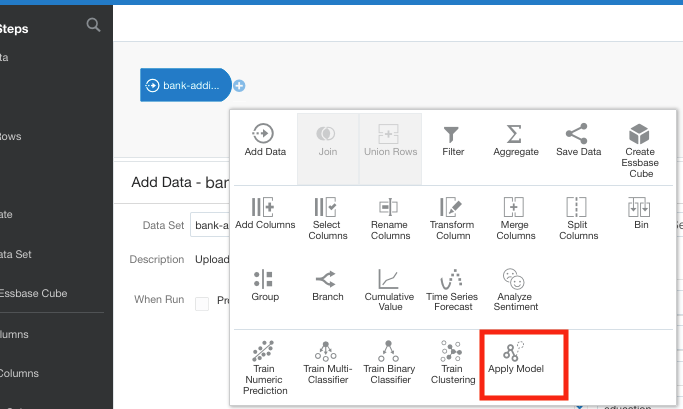Select the Filter step icon
This screenshot has width=683, height=409.
pyautogui.click(x=452, y=141)
